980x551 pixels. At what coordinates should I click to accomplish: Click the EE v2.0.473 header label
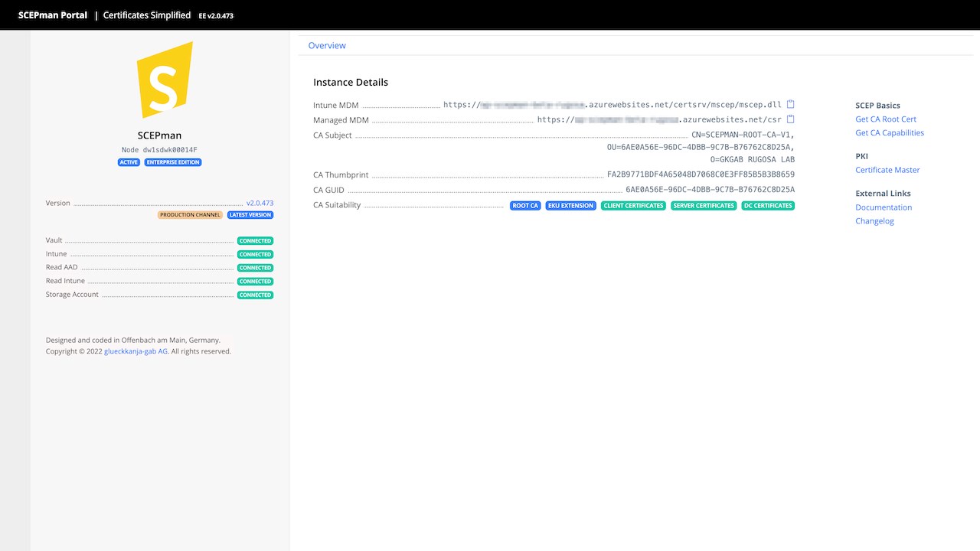(x=215, y=16)
